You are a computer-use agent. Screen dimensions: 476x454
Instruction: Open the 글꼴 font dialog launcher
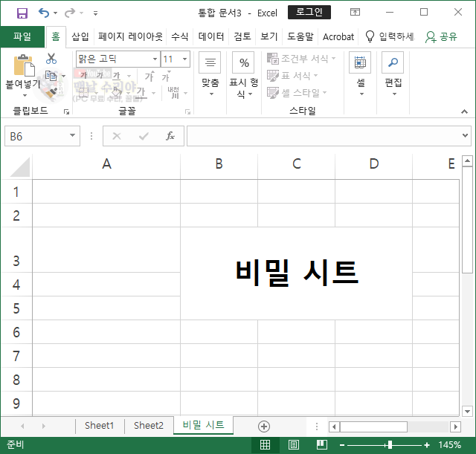click(187, 112)
